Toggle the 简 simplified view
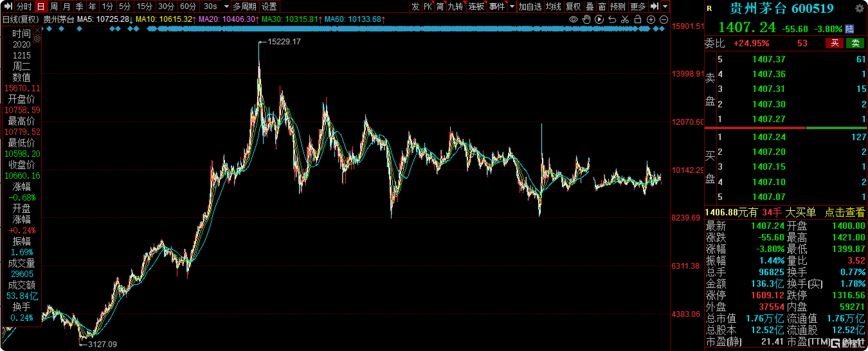Viewport: 868px width, 351px height. (x=440, y=6)
